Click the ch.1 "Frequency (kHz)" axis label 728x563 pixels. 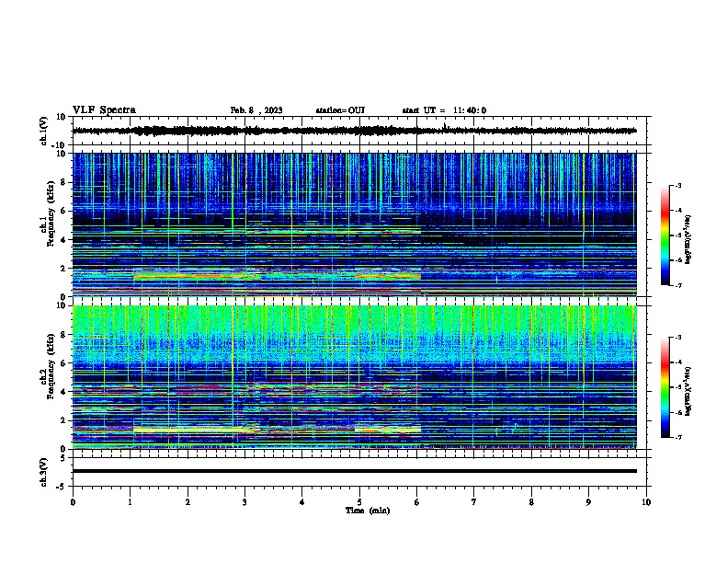click(51, 214)
